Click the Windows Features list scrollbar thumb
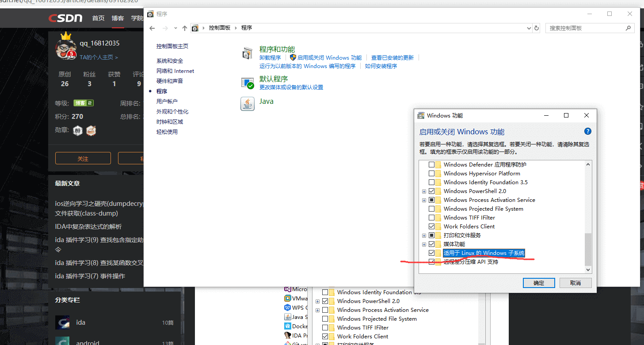Viewport: 644px width, 345px height. [x=587, y=249]
